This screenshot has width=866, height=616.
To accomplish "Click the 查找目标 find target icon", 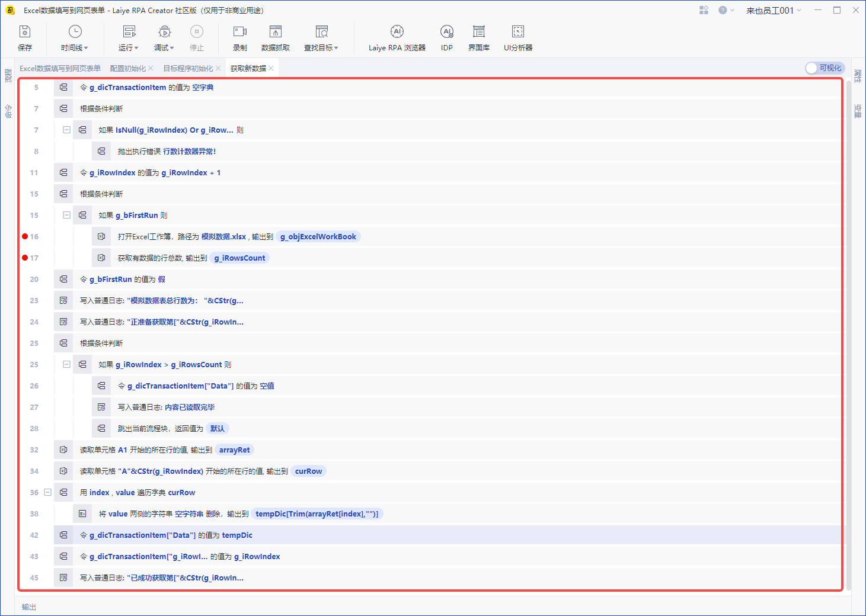I will coord(321,31).
